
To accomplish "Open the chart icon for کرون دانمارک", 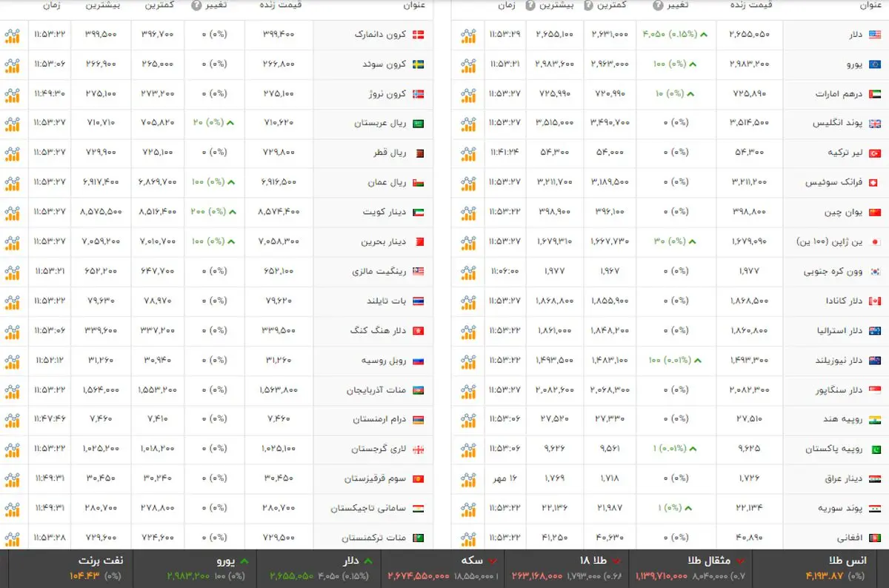I will pyautogui.click(x=12, y=35).
